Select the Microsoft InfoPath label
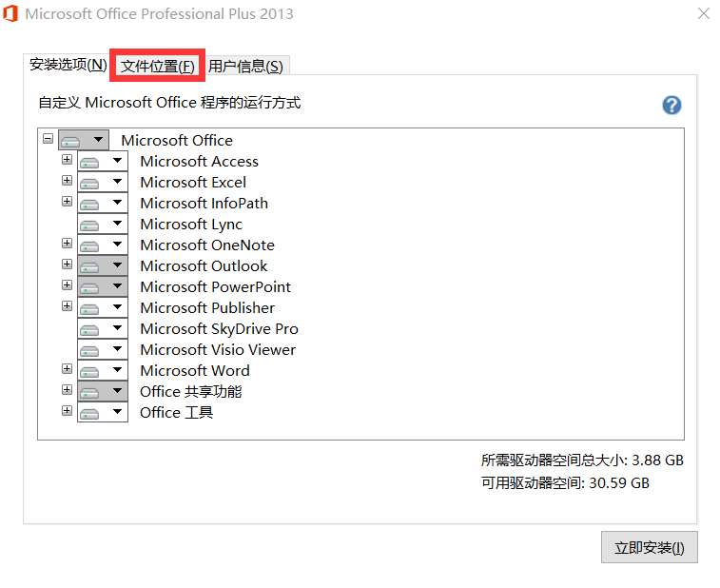720x588 pixels. tap(204, 203)
